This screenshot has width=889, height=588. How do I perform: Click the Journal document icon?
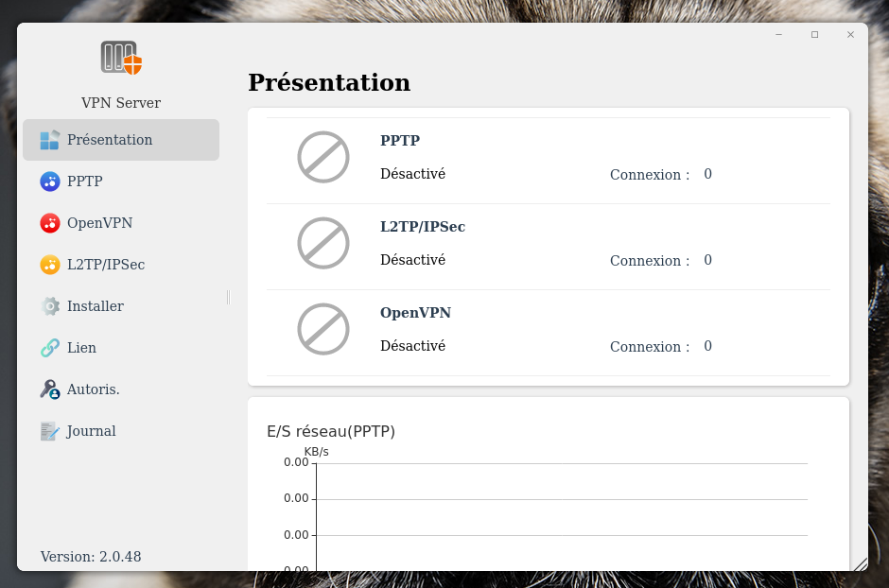(x=50, y=431)
